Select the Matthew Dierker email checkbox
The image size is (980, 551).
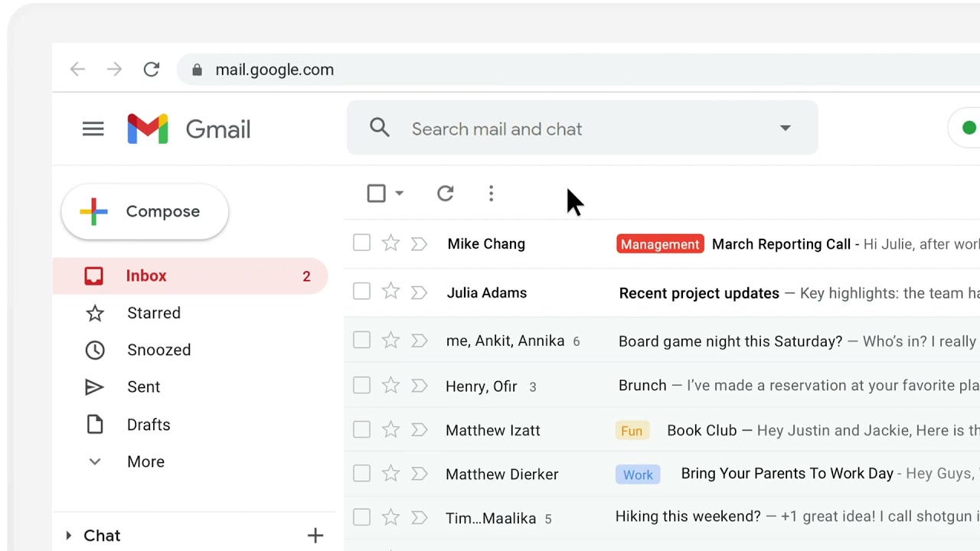click(x=361, y=474)
